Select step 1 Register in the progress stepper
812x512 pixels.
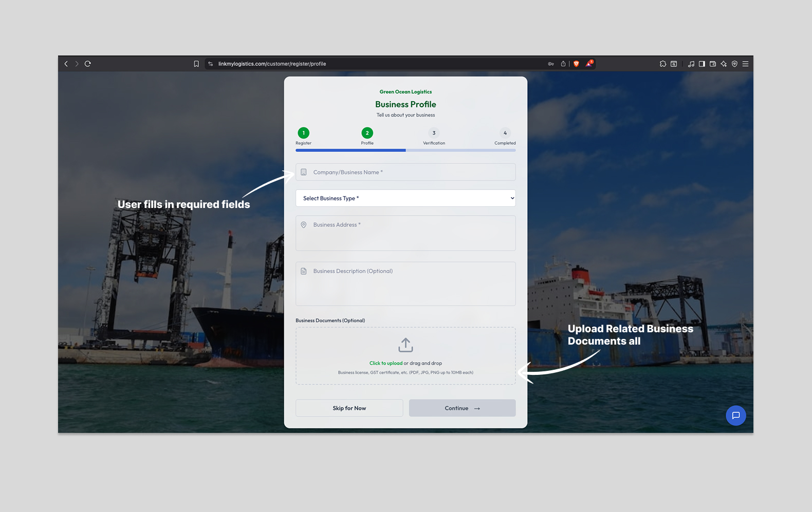303,133
